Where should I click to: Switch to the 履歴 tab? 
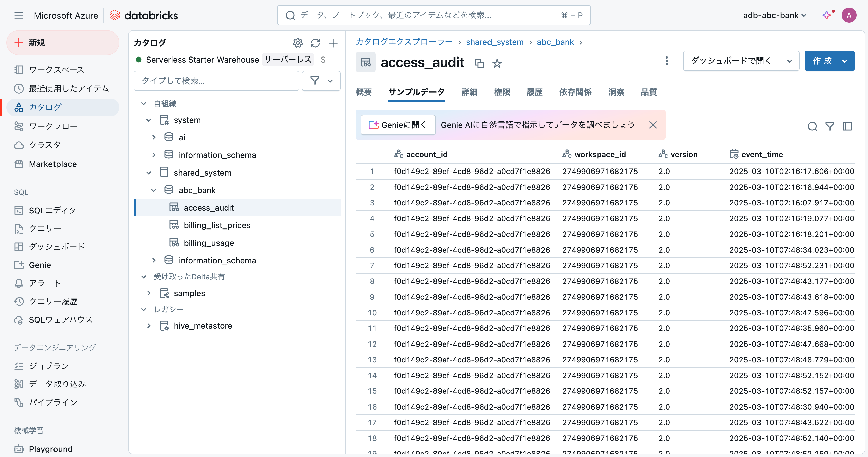tap(534, 92)
